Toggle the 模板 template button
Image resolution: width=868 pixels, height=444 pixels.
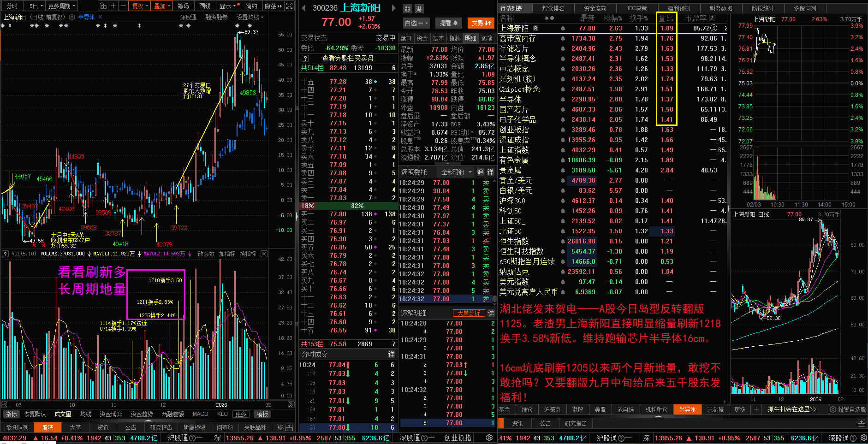[262, 414]
